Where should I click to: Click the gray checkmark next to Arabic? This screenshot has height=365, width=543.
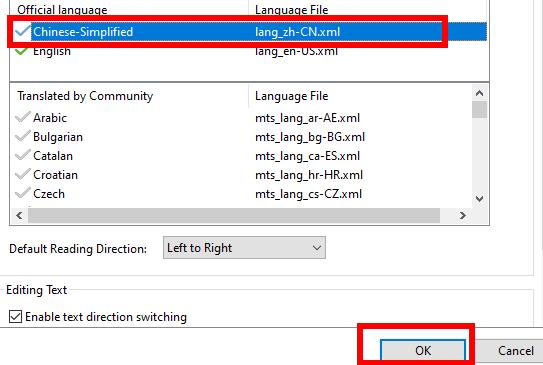[23, 117]
